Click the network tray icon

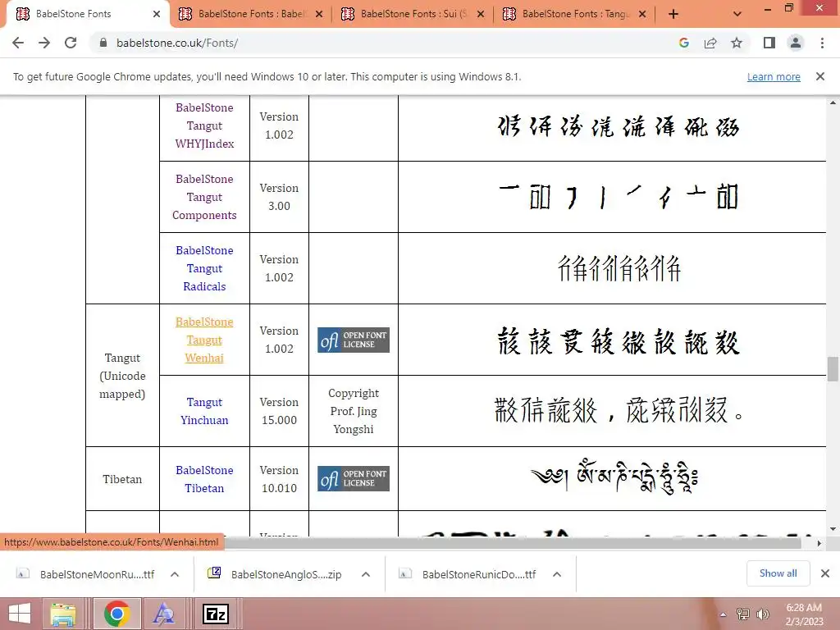click(743, 614)
